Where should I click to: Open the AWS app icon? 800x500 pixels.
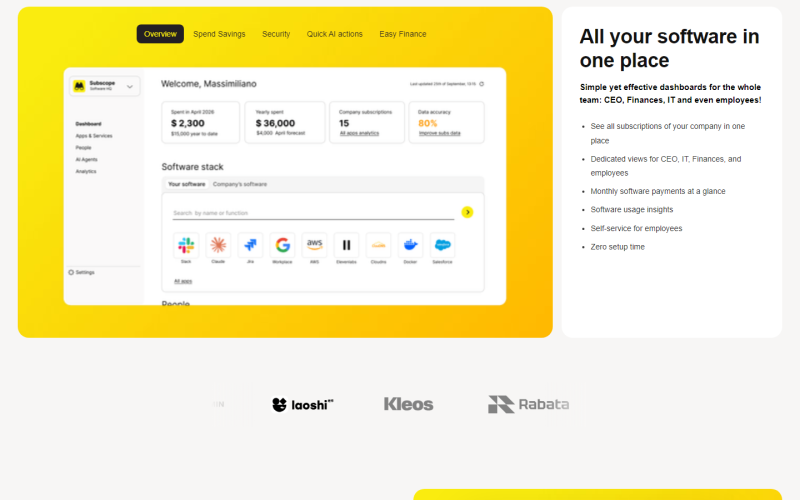(x=314, y=245)
